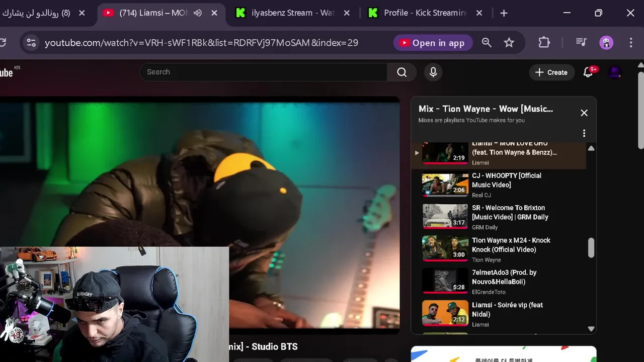
Task: Switch to the ilyasbenz Stream tab
Action: [x=293, y=13]
